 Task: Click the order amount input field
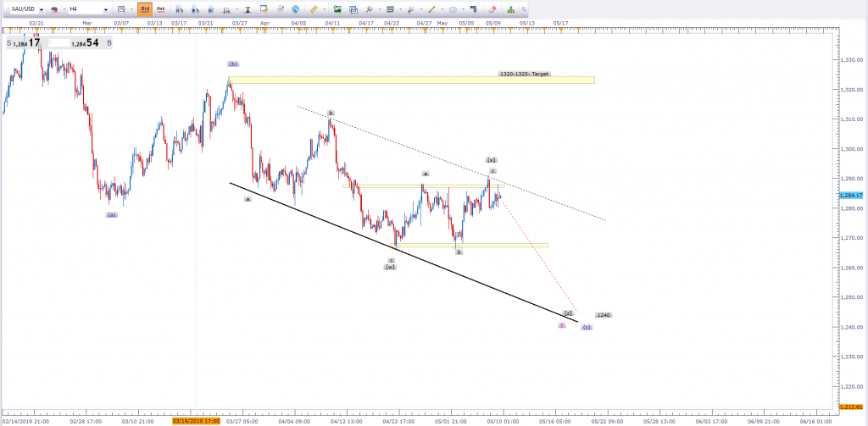(61, 41)
